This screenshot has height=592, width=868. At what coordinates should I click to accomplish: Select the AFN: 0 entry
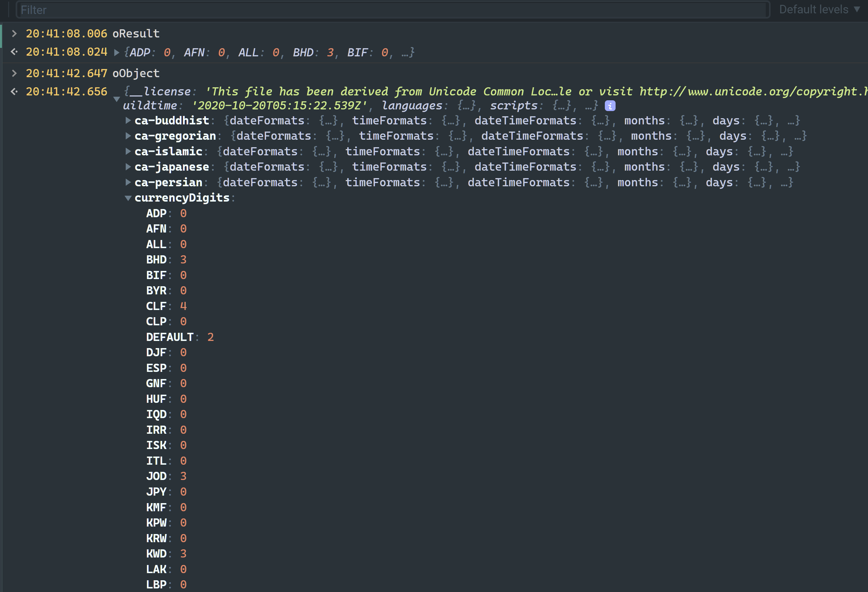[166, 229]
